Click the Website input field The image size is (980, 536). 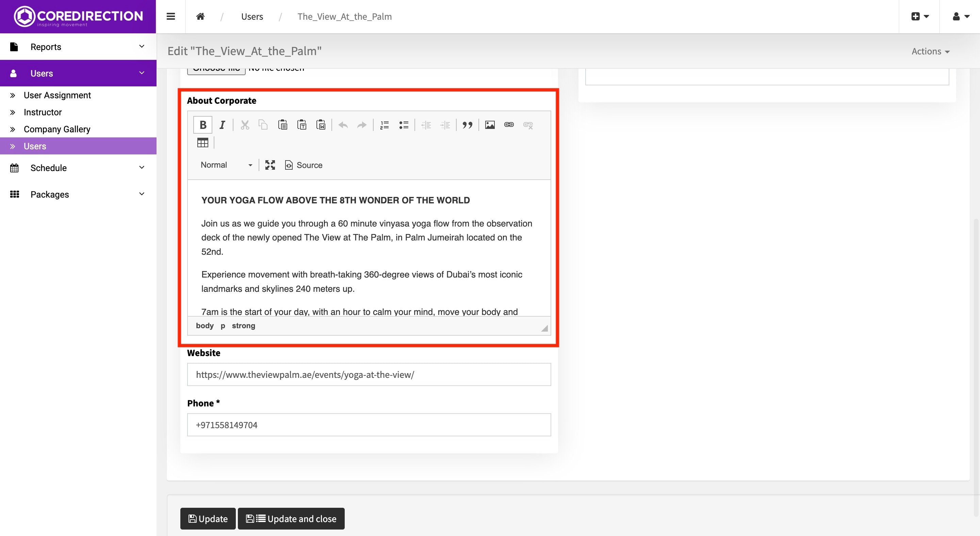[x=369, y=374]
